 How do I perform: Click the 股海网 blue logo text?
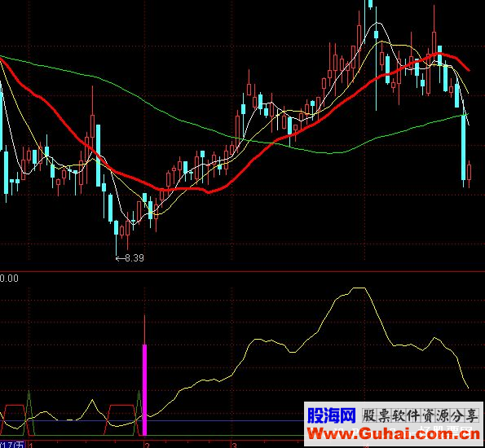click(x=331, y=415)
